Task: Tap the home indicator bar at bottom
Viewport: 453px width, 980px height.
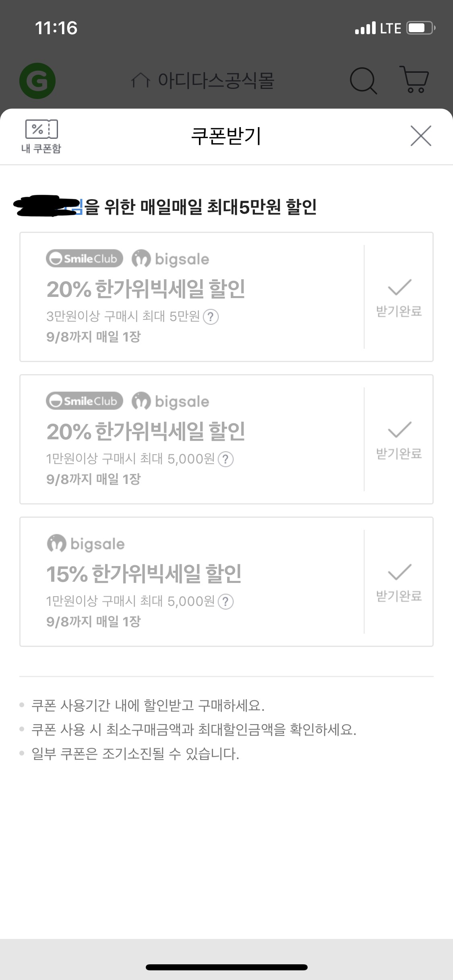Action: point(226,967)
